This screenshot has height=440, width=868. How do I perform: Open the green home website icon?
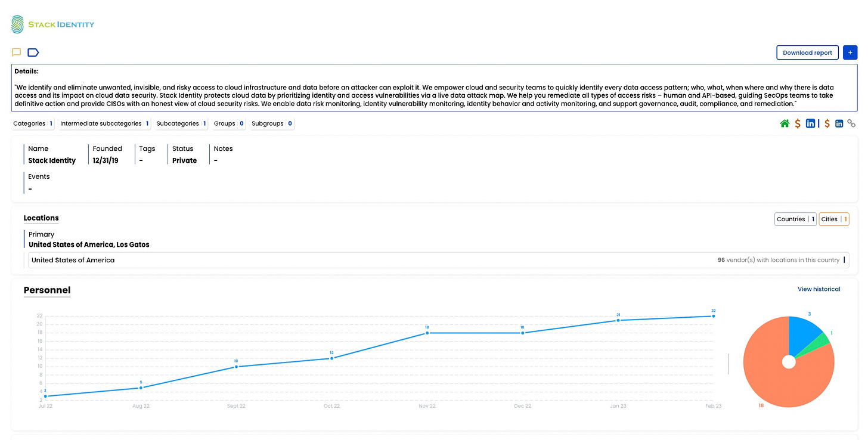(785, 123)
